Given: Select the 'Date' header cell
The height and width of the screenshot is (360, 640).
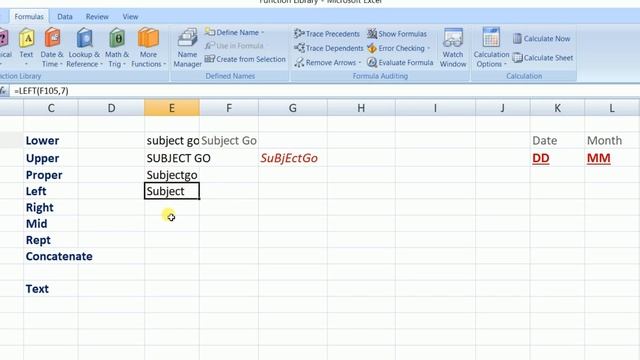Looking at the screenshot, I should 557,141.
